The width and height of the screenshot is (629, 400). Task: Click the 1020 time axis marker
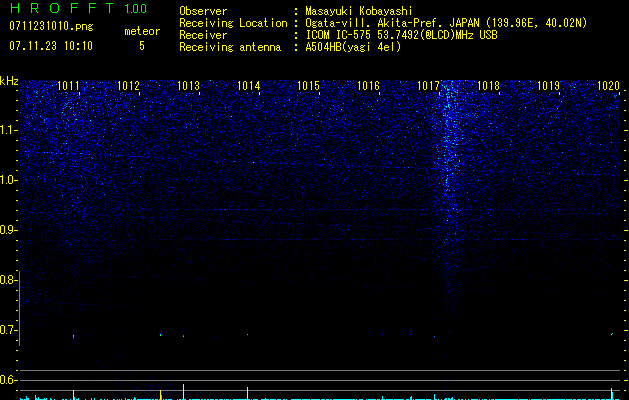coord(609,86)
